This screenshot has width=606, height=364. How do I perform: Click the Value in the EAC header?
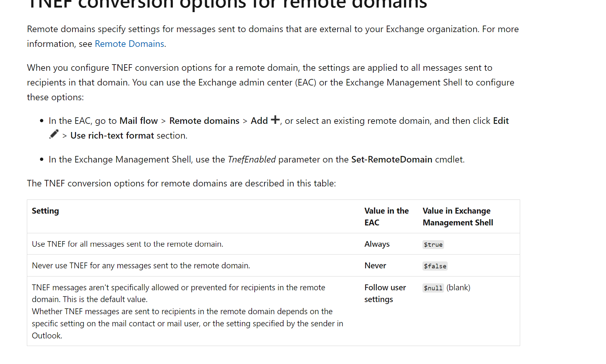386,217
